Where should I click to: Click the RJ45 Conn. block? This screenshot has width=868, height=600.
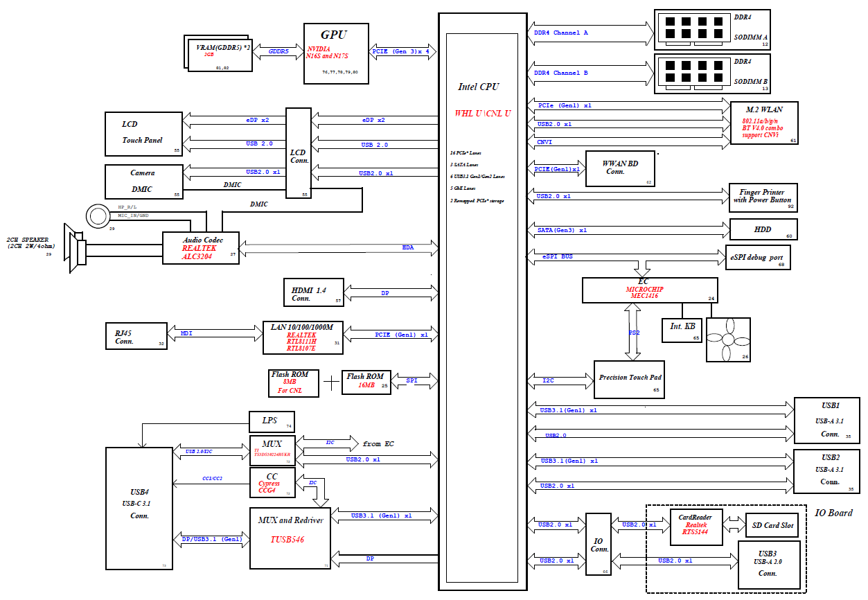[136, 335]
